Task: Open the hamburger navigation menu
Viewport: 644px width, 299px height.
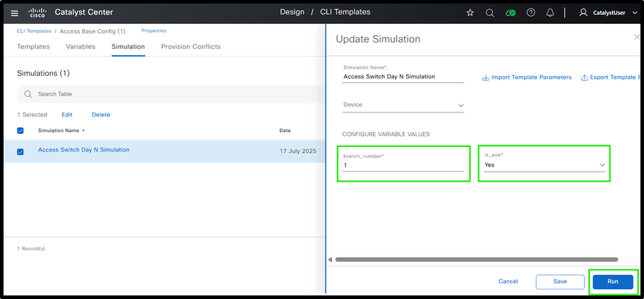Action: coord(15,12)
